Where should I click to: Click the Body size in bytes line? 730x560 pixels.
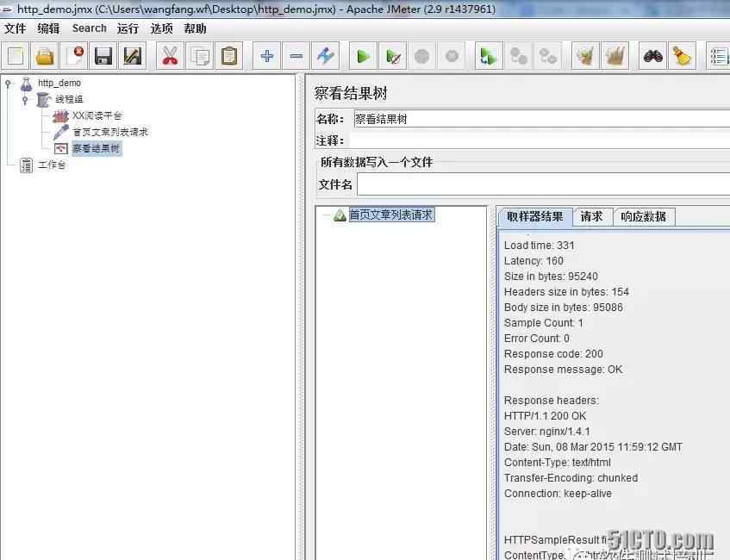point(564,308)
